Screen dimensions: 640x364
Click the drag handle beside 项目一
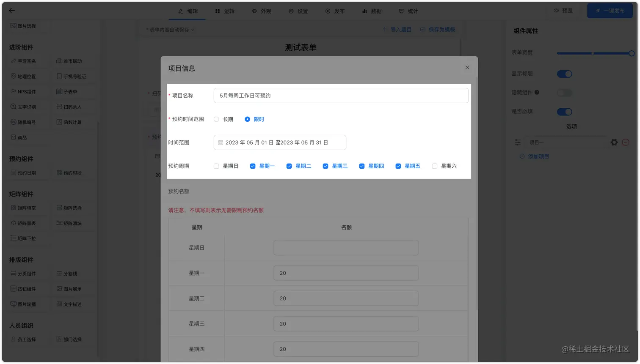coord(518,142)
